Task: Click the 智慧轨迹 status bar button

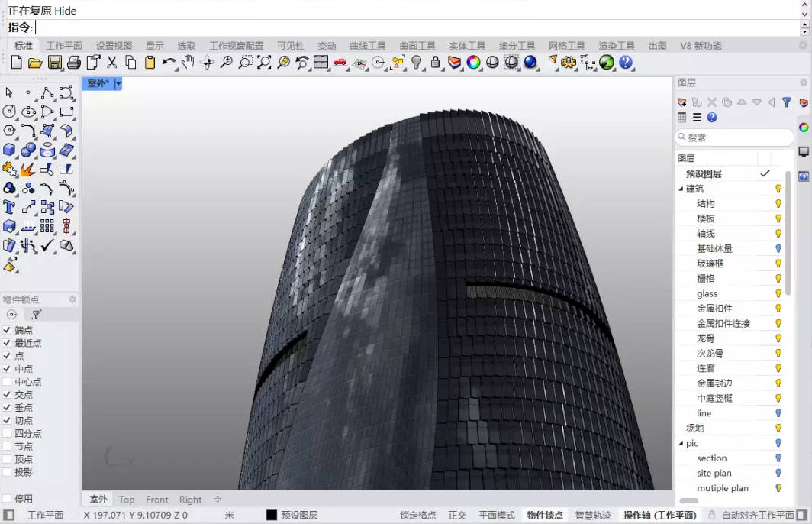Action: (x=593, y=516)
